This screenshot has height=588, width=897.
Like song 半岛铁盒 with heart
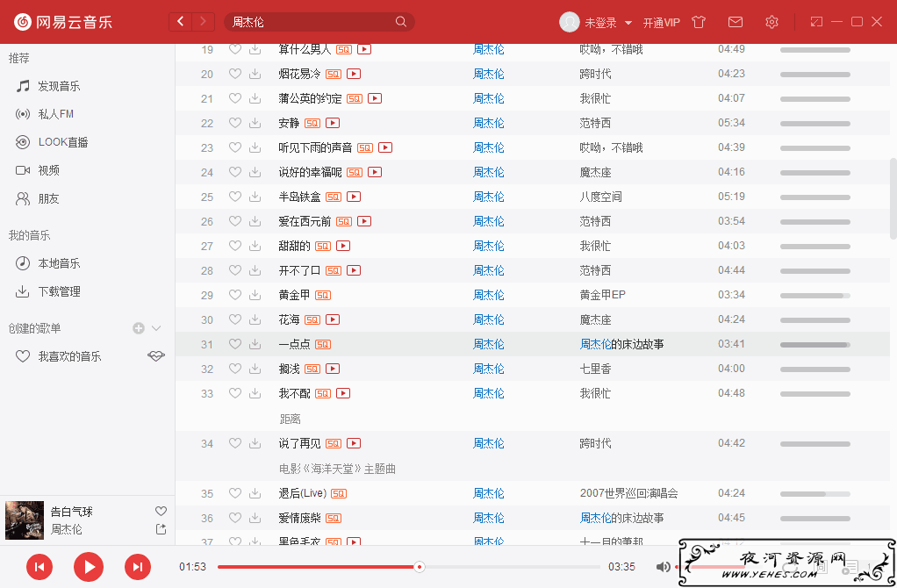[235, 197]
